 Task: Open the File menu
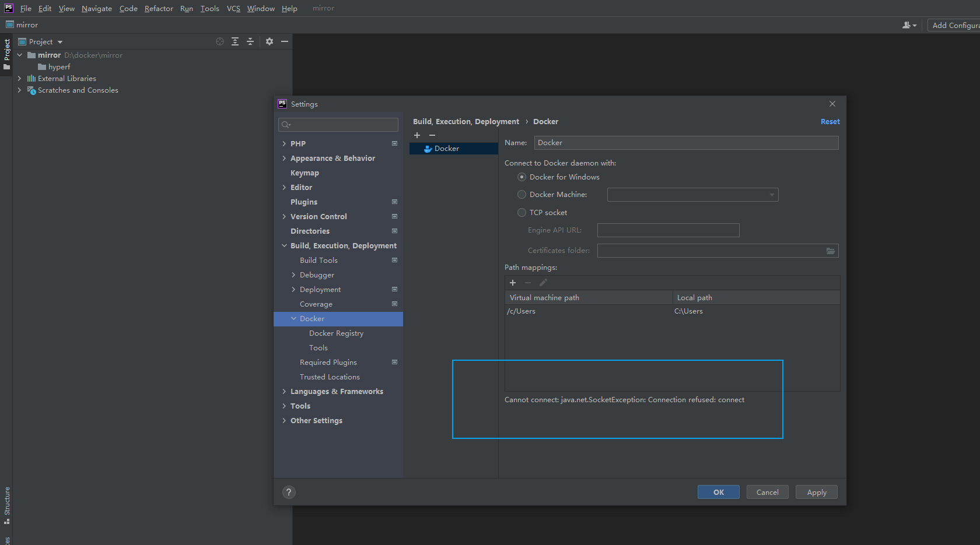click(26, 8)
